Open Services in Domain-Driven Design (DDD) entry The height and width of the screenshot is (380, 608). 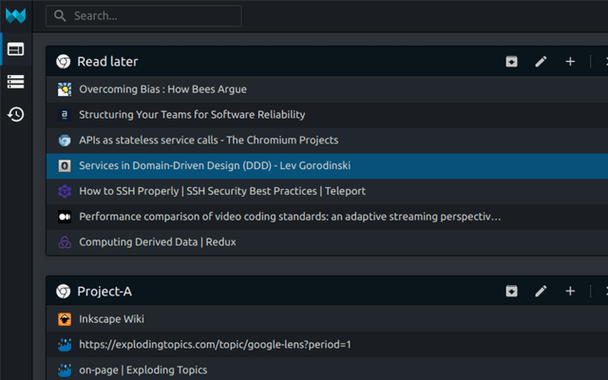(327, 166)
